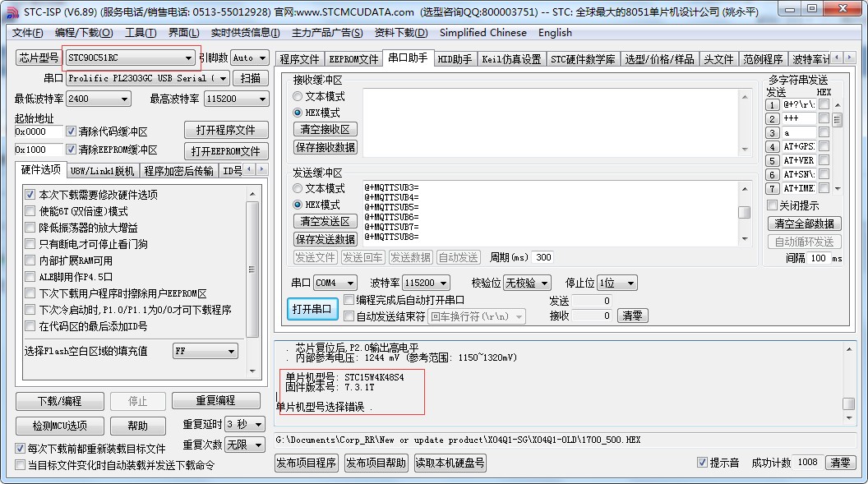Click the 间隔 100 ms input field

click(818, 258)
